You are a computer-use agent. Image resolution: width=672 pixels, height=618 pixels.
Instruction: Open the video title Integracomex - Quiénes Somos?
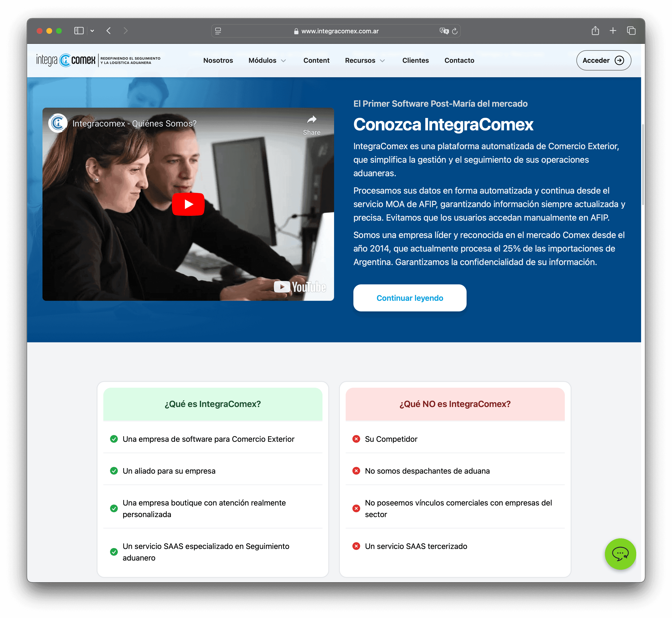[134, 123]
